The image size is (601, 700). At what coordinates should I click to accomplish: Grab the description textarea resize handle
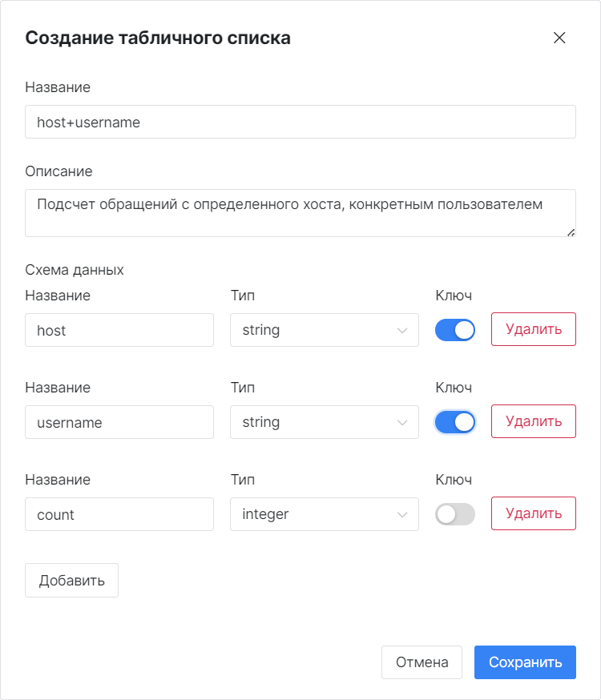[571, 232]
